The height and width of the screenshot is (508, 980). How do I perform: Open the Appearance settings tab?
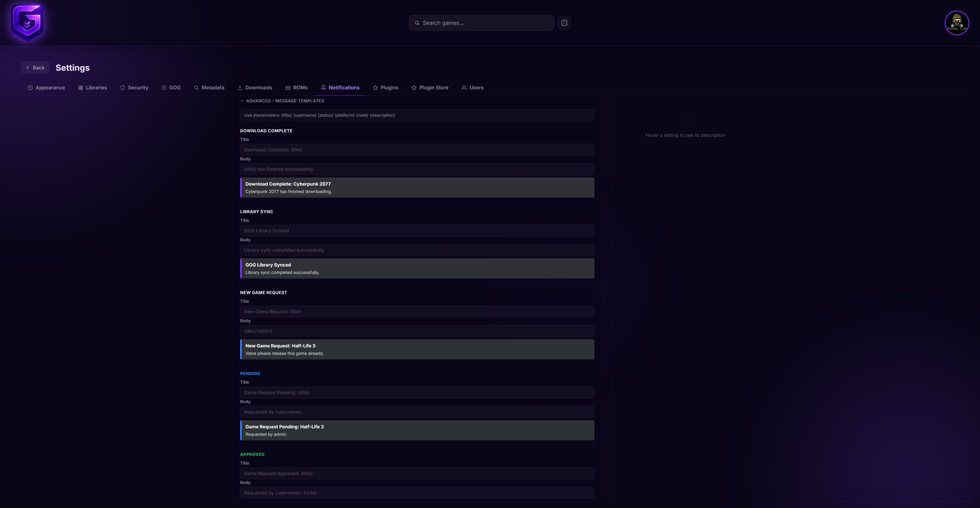click(46, 88)
